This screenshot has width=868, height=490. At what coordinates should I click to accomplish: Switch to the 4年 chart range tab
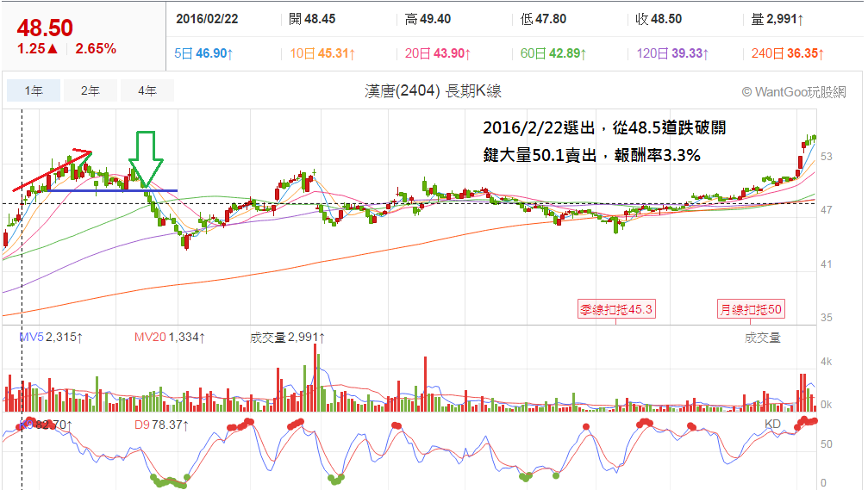click(147, 90)
